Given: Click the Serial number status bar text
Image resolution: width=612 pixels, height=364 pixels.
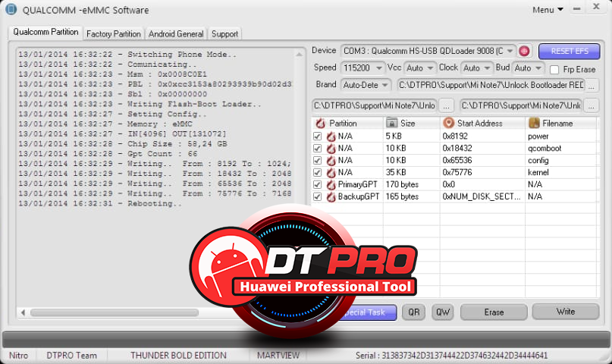Looking at the screenshot, I should tap(451, 356).
